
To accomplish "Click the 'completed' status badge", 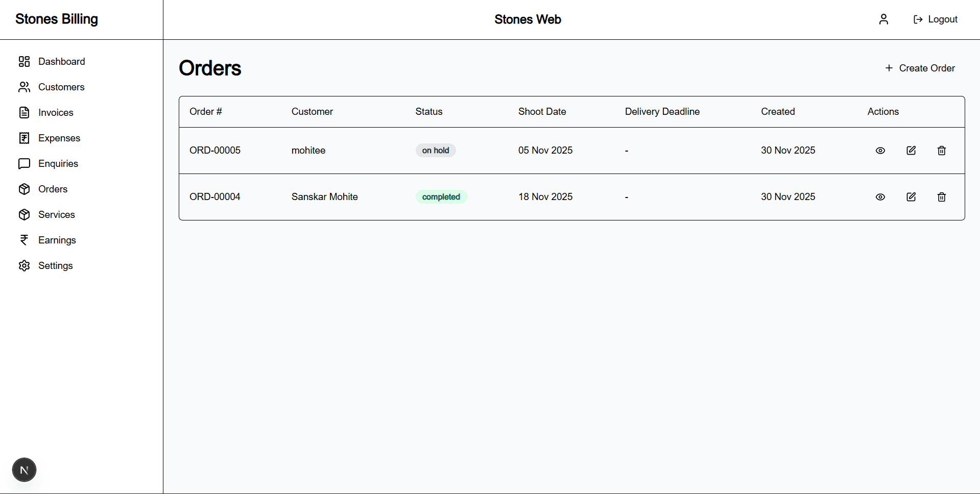I will (x=441, y=196).
